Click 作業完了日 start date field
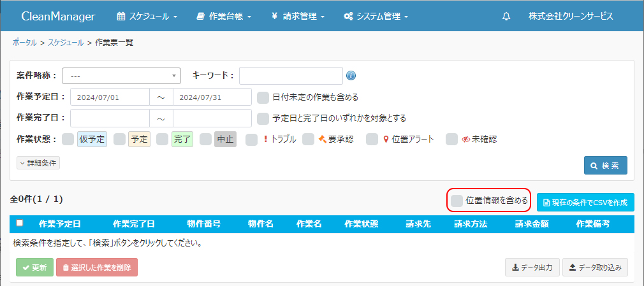This screenshot has height=286, width=644. point(110,118)
